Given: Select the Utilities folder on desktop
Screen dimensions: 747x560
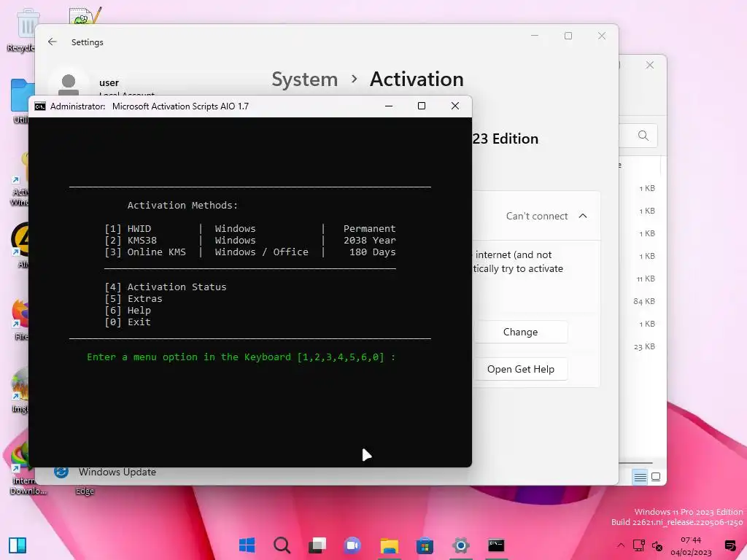Looking at the screenshot, I should click(21, 101).
